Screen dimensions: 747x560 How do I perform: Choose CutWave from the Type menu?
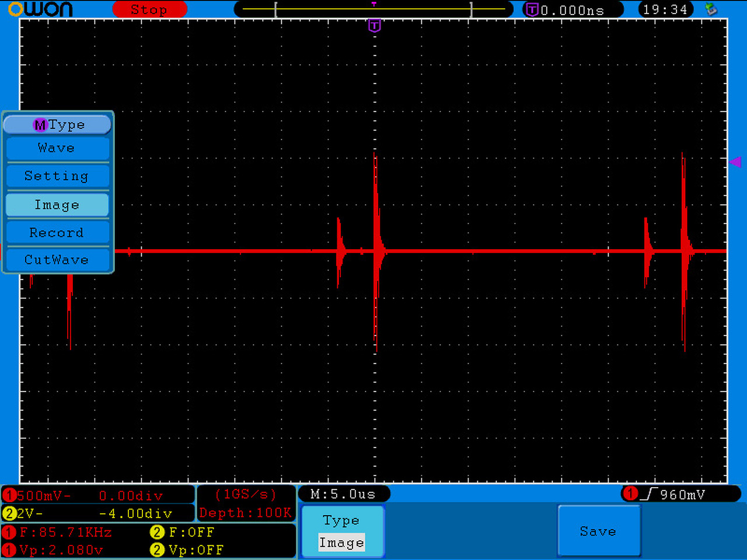57,260
